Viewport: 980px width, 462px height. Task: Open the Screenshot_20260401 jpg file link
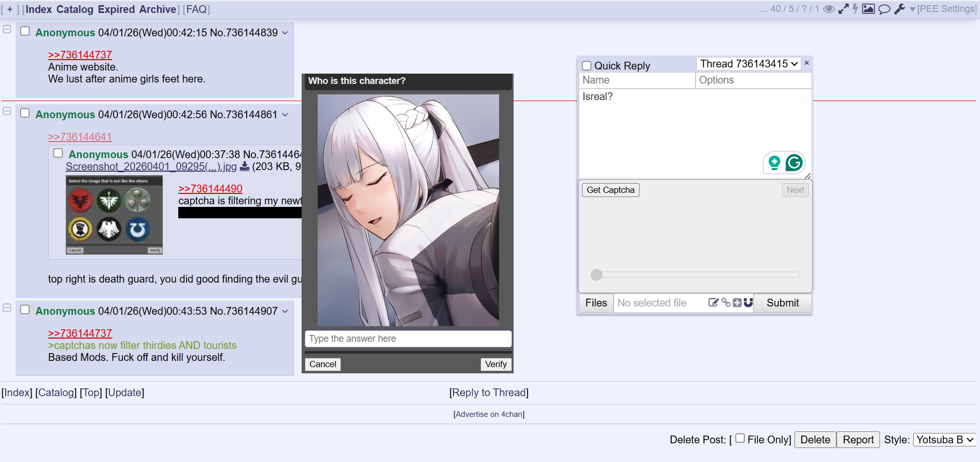coord(151,166)
